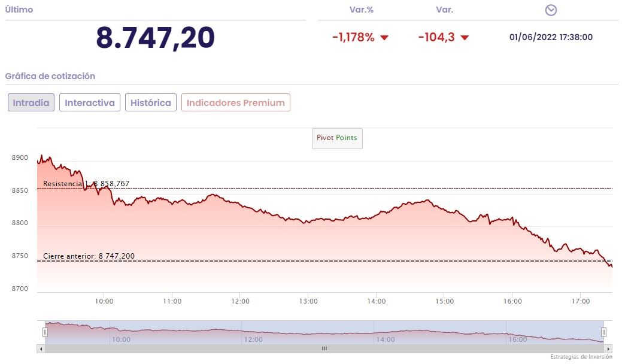
Task: Click the red down arrow beside -1,178%
Action: pos(384,38)
